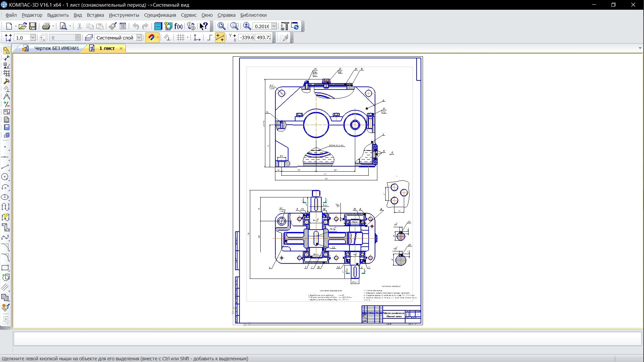Image resolution: width=644 pixels, height=362 pixels.
Task: Expand the zoom scale 0.2016 dropdown
Action: tap(274, 26)
